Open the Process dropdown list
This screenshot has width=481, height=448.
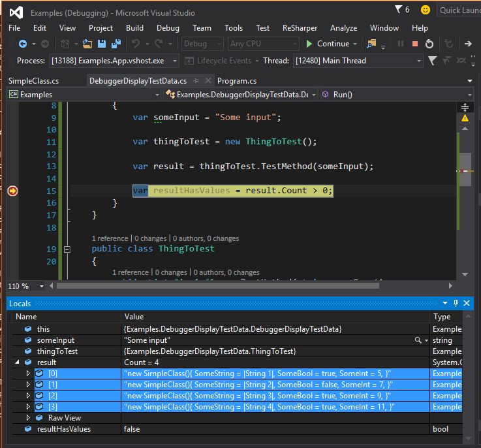pos(174,61)
